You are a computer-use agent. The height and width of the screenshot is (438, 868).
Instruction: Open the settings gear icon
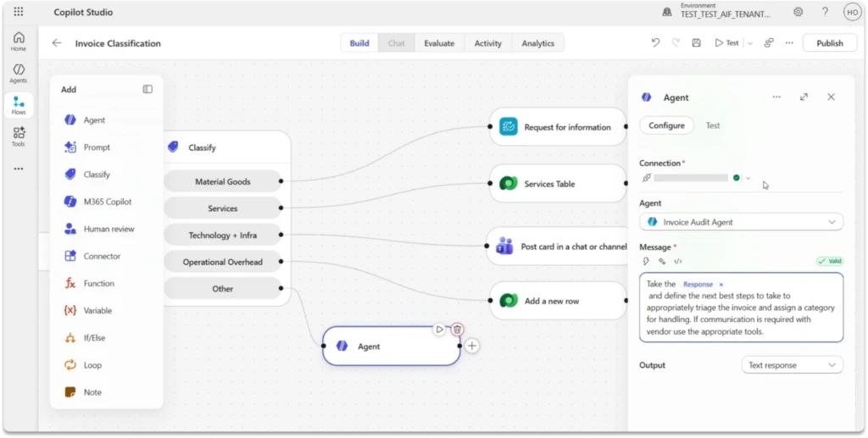tap(798, 12)
